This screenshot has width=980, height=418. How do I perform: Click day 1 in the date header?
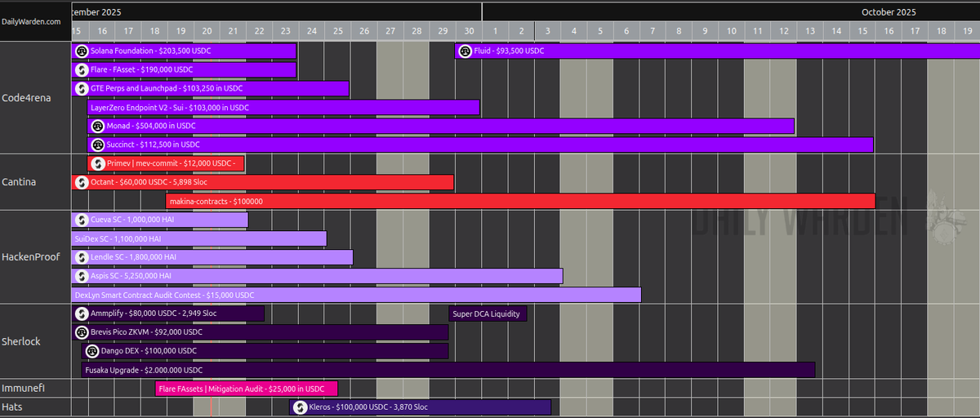496,31
